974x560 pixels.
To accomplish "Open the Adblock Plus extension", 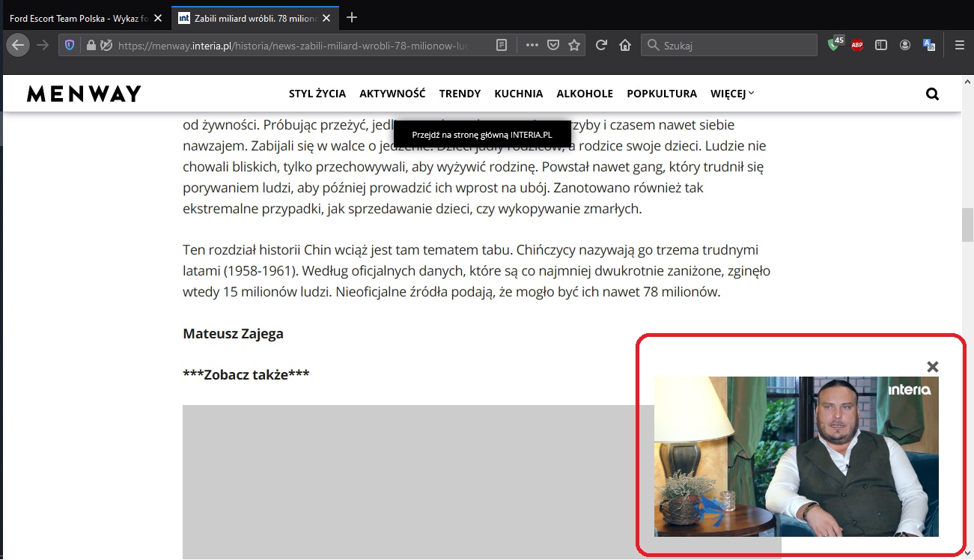I will coord(857,45).
